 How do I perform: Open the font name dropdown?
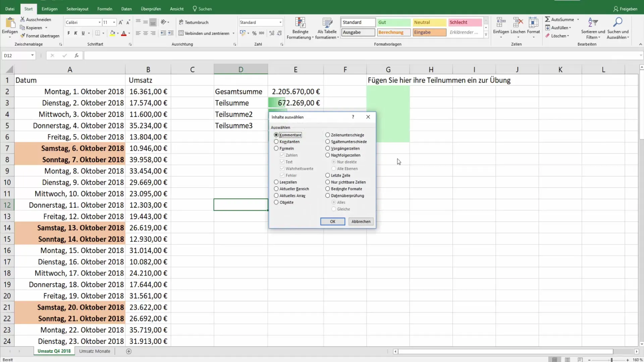(100, 22)
